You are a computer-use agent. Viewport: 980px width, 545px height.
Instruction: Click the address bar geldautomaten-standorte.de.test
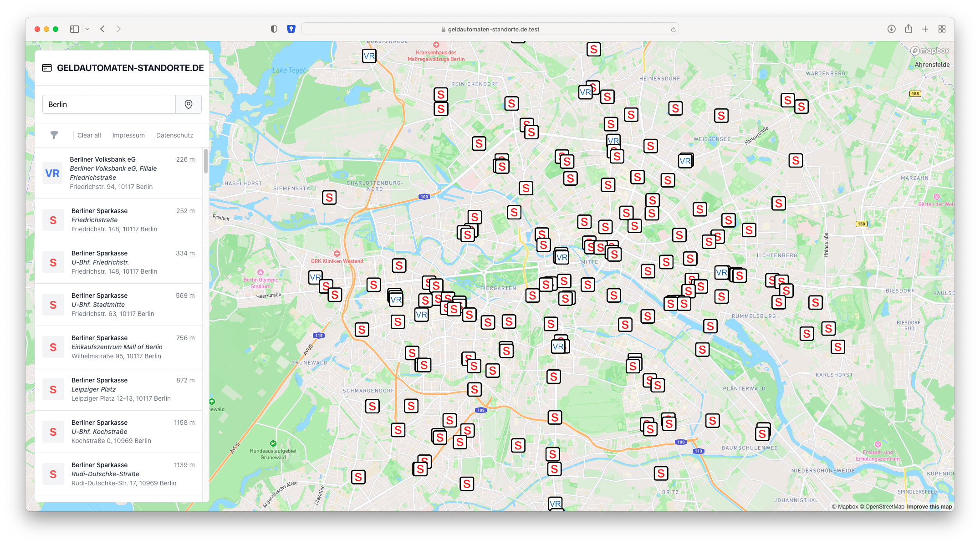point(490,29)
